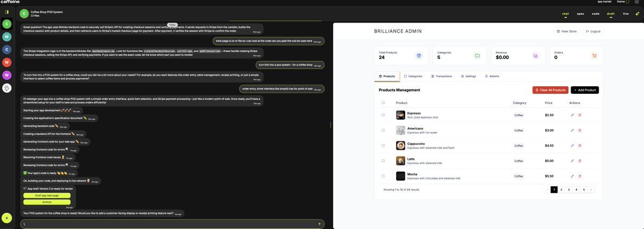
Task: Open the Mocha edit pencil icon
Action: pyautogui.click(x=572, y=176)
